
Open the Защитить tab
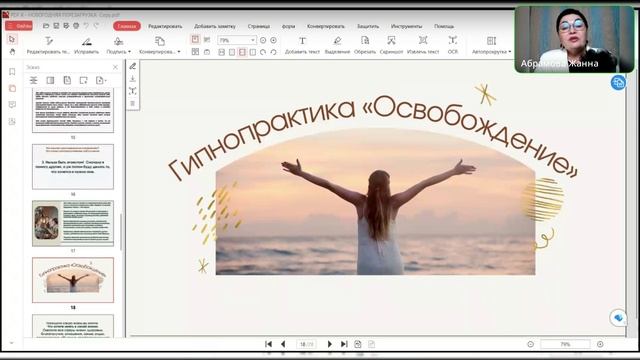[368, 26]
